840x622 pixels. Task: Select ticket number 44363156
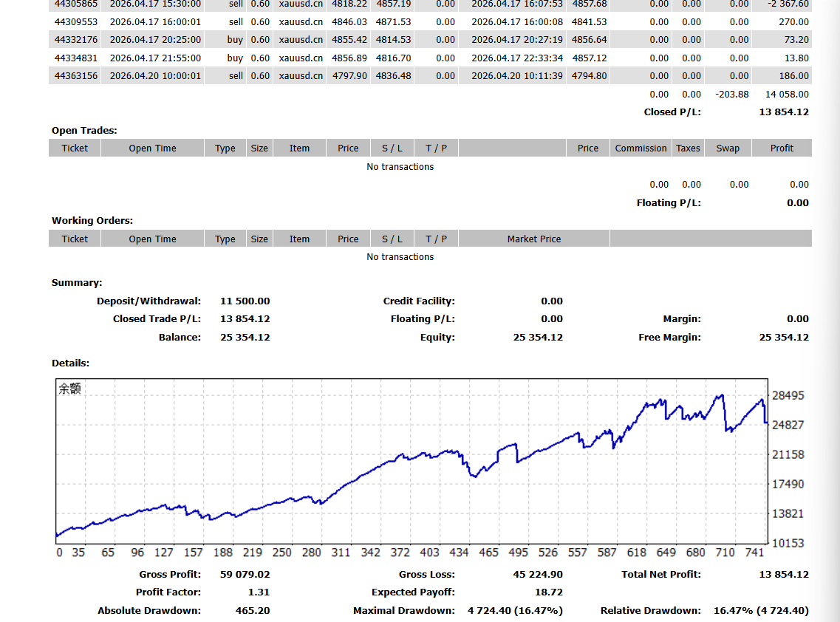(x=76, y=75)
